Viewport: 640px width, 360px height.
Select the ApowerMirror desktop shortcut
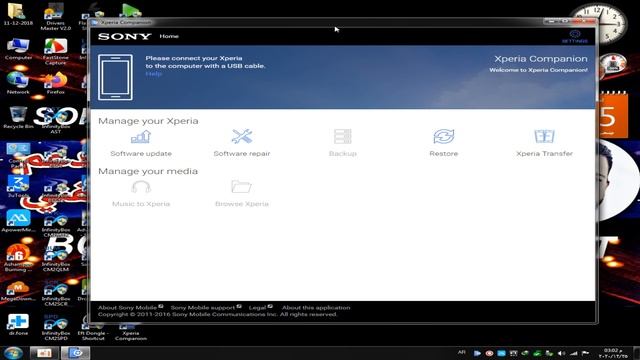pyautogui.click(x=18, y=221)
